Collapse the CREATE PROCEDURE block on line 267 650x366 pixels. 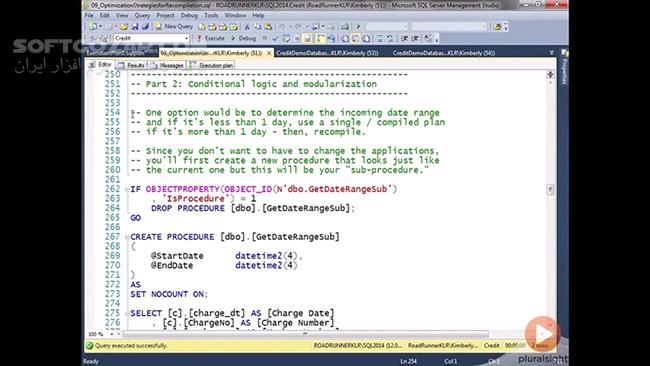[127, 237]
